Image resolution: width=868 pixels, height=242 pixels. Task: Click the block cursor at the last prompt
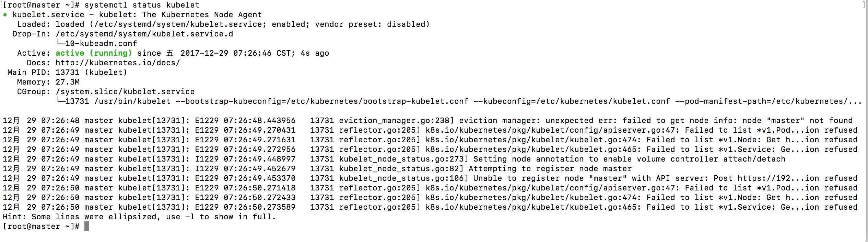point(87,226)
